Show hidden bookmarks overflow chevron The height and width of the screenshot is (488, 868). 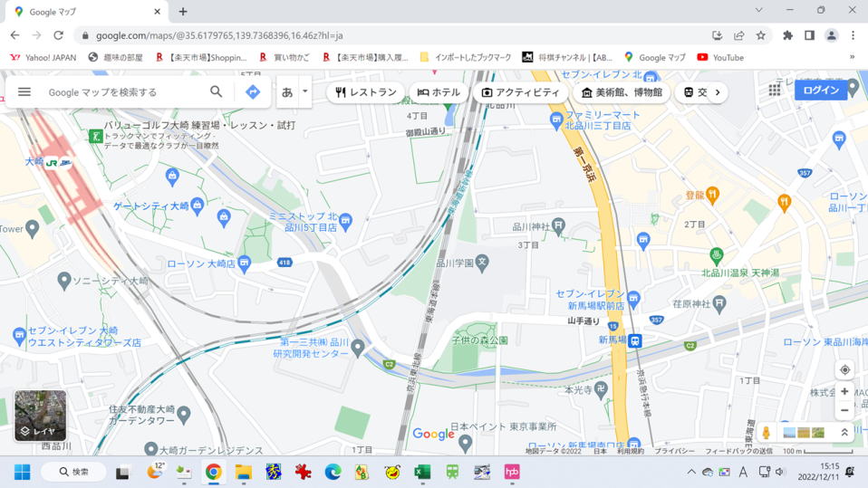click(x=852, y=57)
